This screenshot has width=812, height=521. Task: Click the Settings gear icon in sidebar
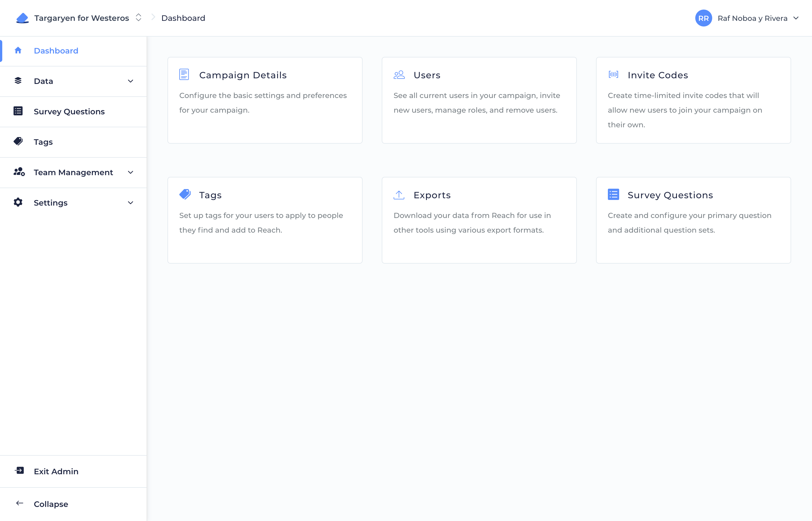pyautogui.click(x=18, y=202)
